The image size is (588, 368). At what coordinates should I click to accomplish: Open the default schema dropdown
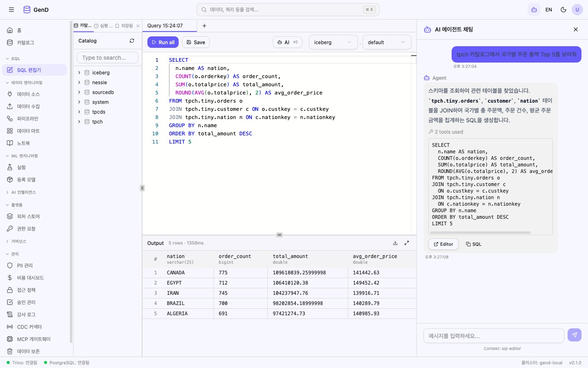(387, 42)
